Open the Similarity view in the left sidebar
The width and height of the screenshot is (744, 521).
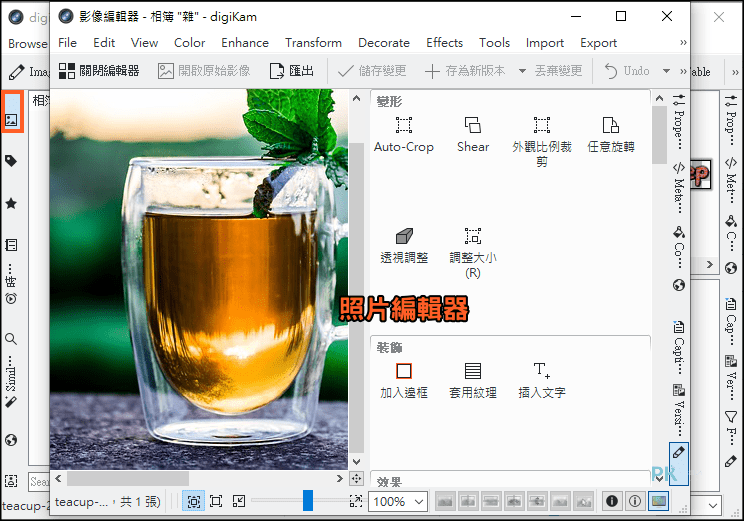(11, 382)
